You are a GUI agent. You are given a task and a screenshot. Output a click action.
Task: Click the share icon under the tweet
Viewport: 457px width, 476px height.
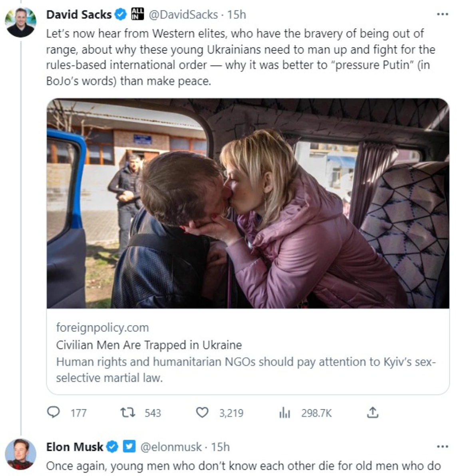point(372,412)
